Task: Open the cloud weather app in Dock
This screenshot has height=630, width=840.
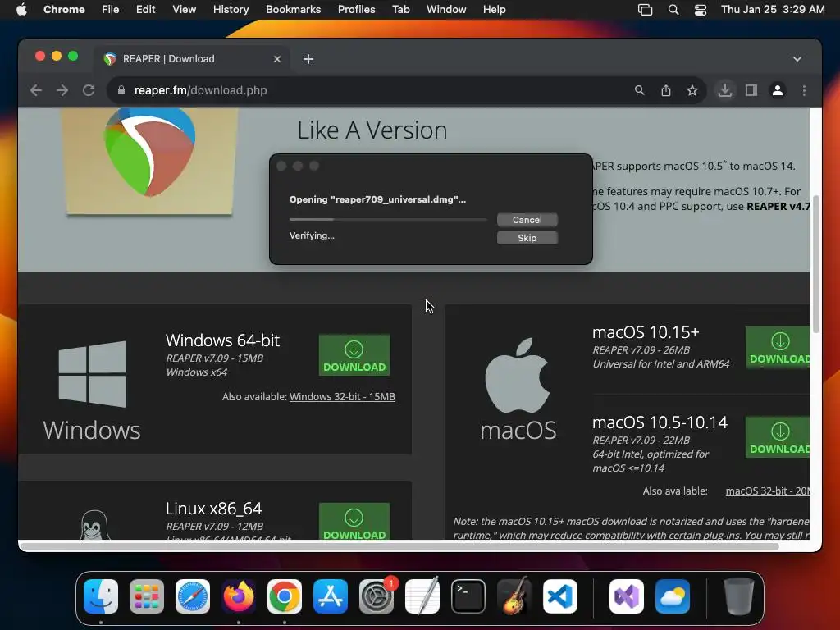Action: [x=673, y=596]
